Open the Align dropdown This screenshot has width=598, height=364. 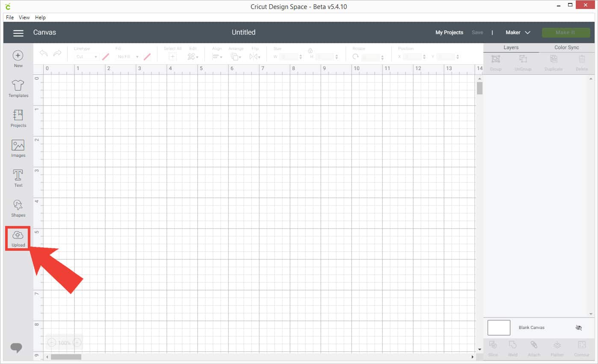[x=217, y=56]
